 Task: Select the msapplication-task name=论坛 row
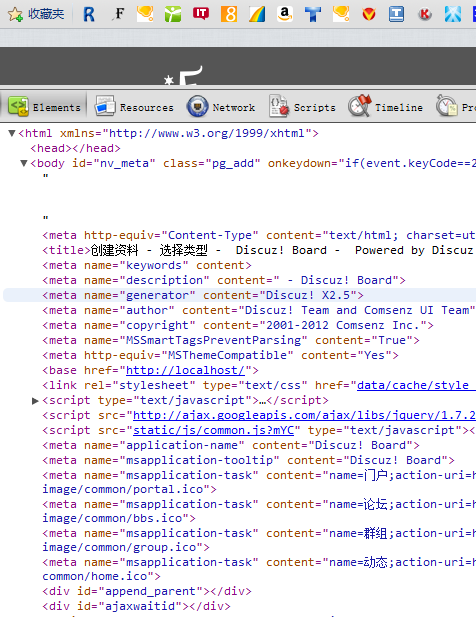pos(259,511)
